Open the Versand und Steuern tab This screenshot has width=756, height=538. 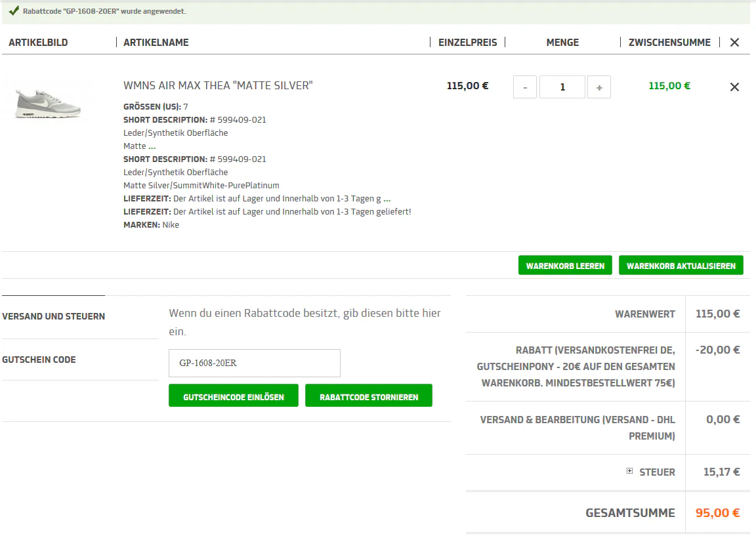click(x=54, y=316)
